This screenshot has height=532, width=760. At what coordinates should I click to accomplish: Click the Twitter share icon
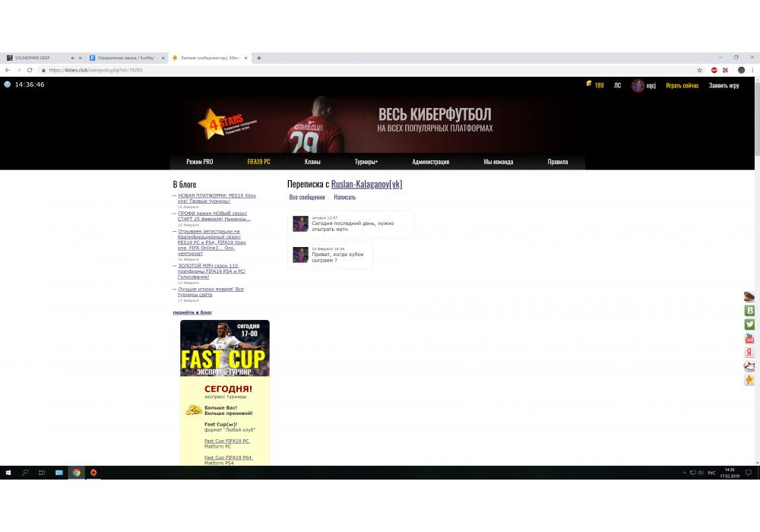click(750, 325)
